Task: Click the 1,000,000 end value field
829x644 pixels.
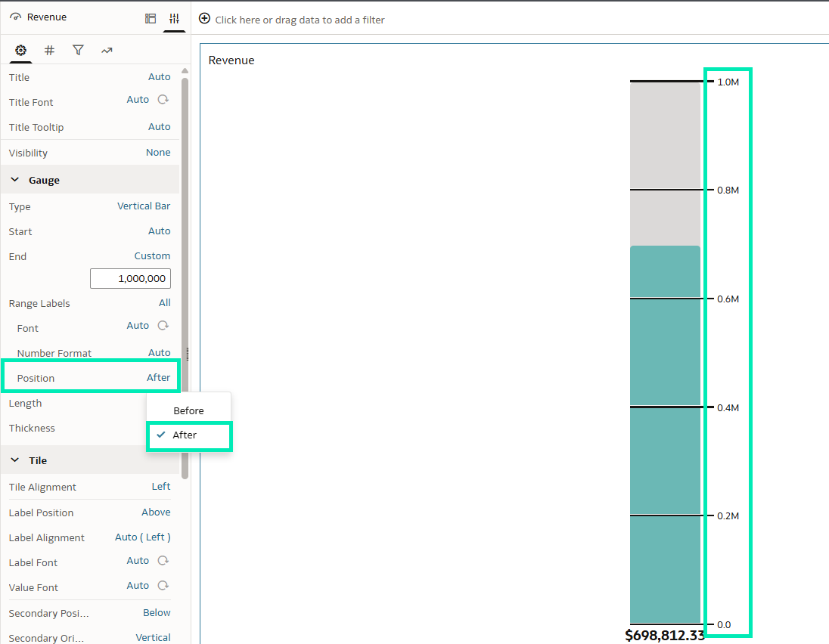Action: click(x=130, y=278)
